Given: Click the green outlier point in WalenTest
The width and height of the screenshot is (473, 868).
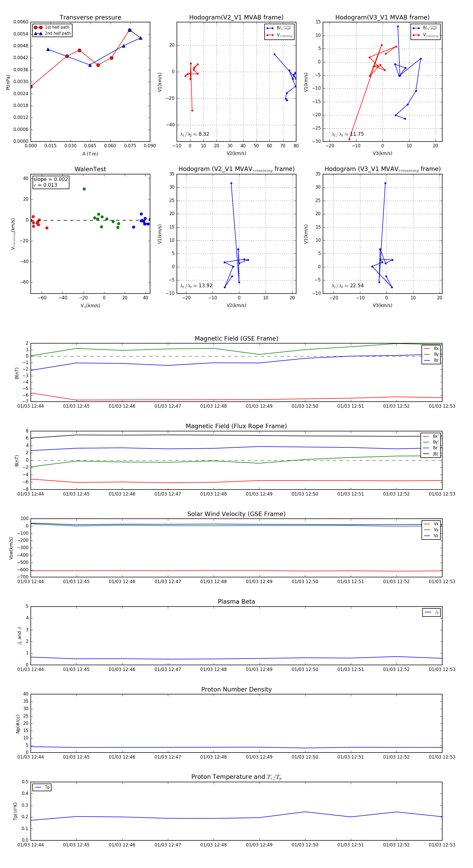Looking at the screenshot, I should (x=84, y=189).
